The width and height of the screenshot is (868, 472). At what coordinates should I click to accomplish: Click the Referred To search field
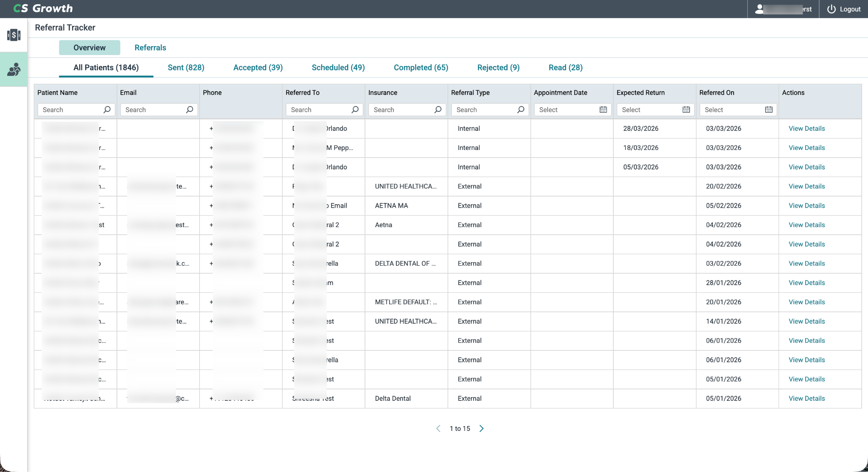[323, 110]
